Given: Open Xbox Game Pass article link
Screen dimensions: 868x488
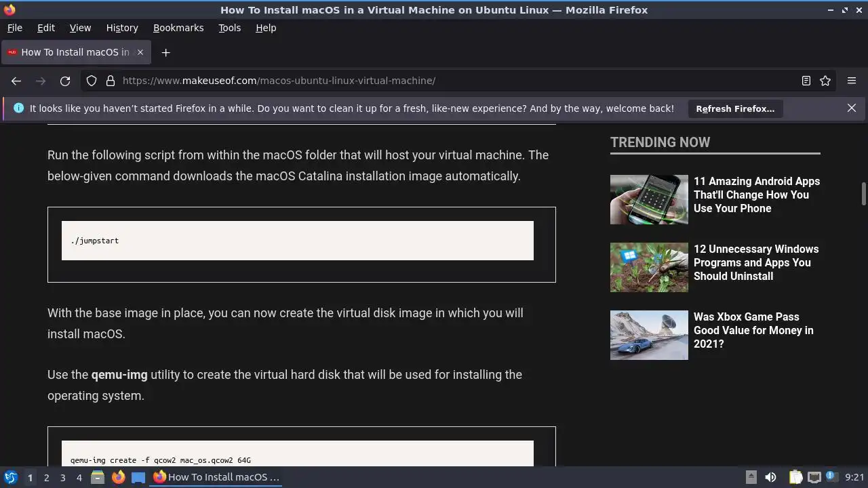Looking at the screenshot, I should [x=753, y=330].
